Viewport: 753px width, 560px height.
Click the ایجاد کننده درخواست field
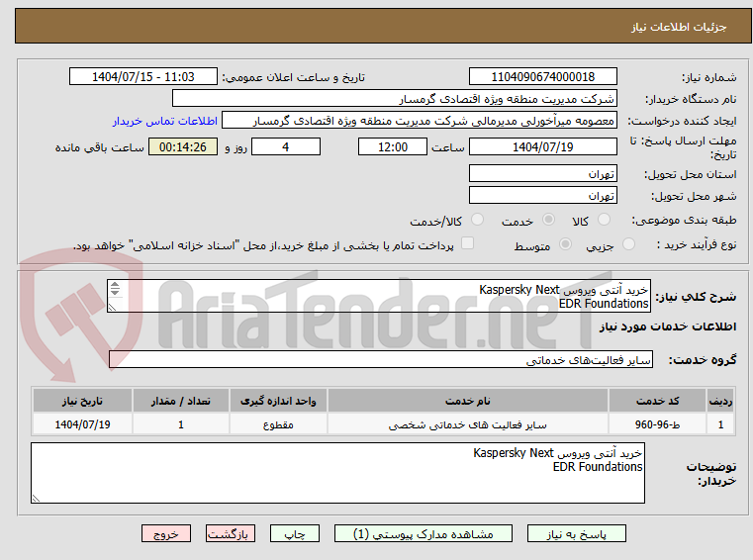click(420, 120)
